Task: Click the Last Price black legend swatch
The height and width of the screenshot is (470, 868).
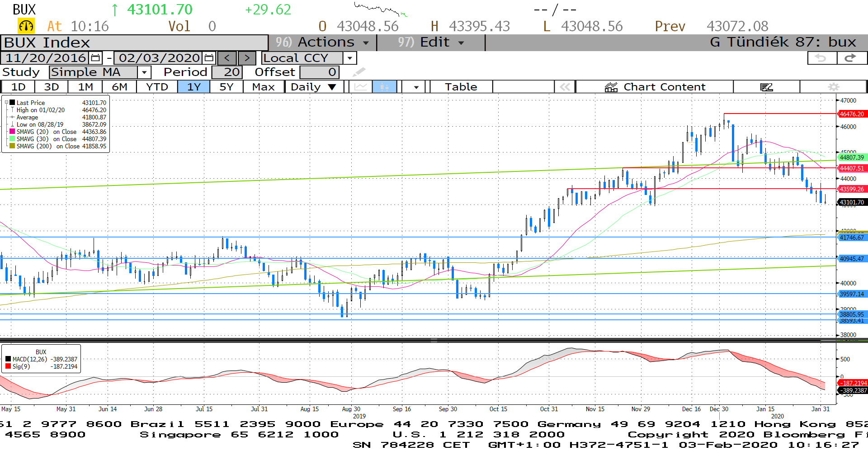Action: [x=12, y=103]
